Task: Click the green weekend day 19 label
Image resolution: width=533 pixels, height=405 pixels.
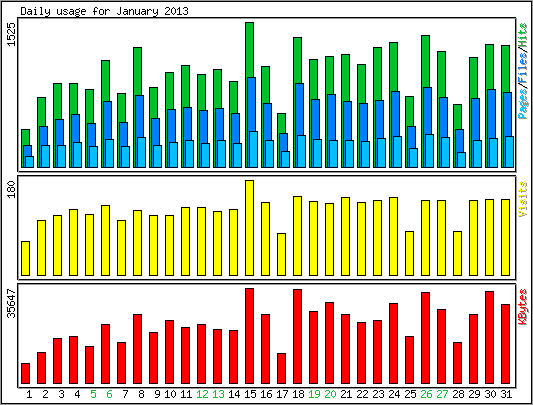Action: click(314, 394)
